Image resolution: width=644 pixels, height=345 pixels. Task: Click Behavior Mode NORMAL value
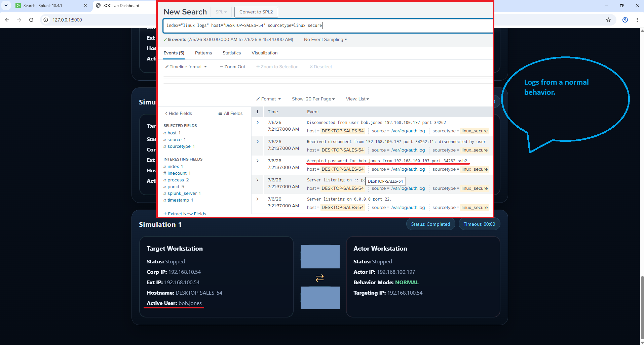[x=407, y=283]
